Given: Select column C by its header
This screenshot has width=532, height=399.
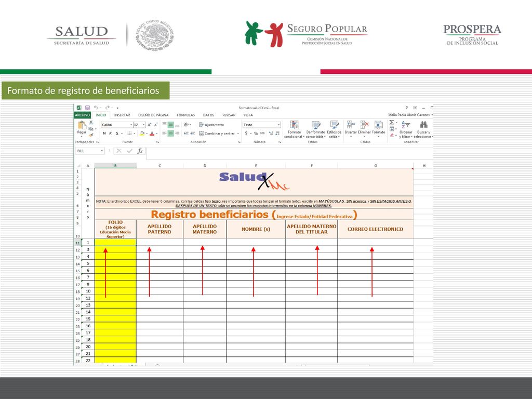Looking at the screenshot, I should (159, 166).
